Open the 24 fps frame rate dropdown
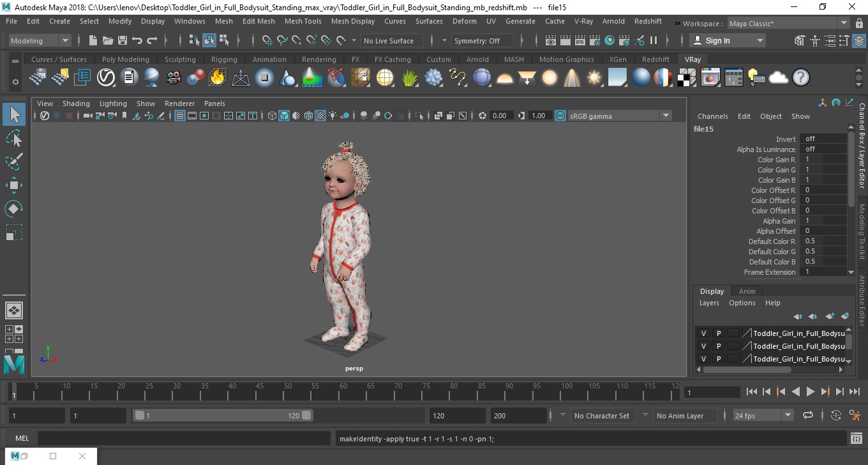868x465 pixels. 763,415
